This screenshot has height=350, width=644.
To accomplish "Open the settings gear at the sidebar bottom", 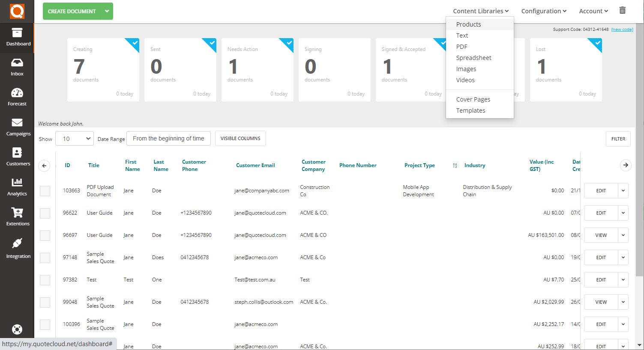I will pyautogui.click(x=17, y=329).
